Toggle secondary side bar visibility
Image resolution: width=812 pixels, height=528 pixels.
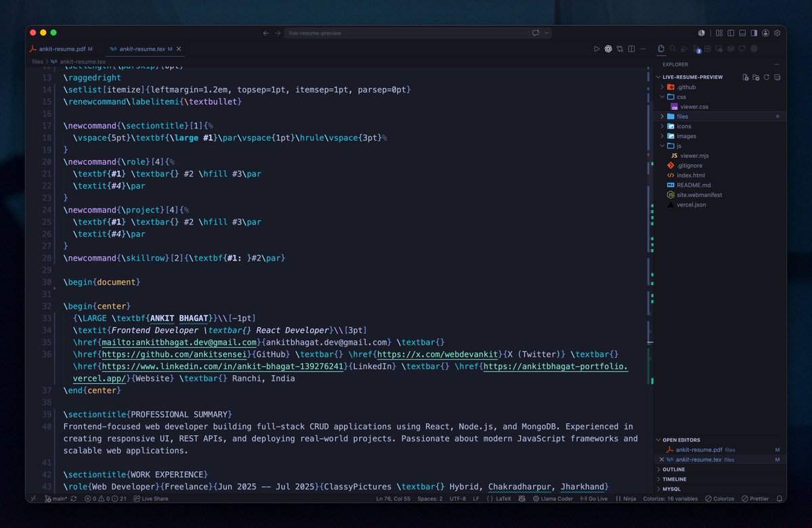pyautogui.click(x=754, y=32)
